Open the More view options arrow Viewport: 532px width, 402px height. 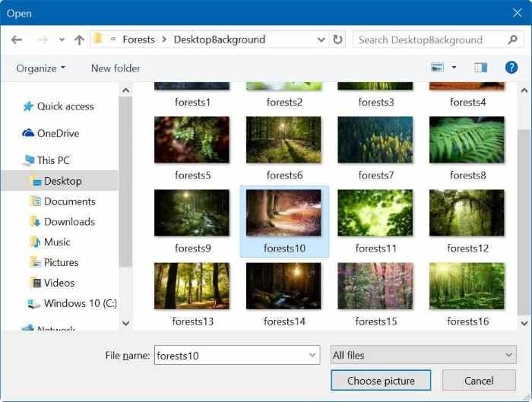click(x=454, y=68)
